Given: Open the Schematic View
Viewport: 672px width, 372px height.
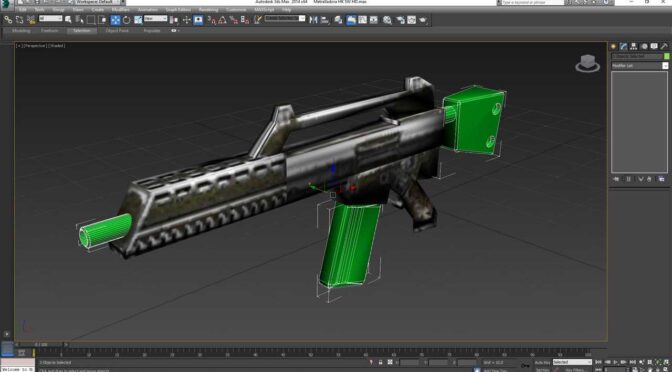Looking at the screenshot, I should click(374, 20).
